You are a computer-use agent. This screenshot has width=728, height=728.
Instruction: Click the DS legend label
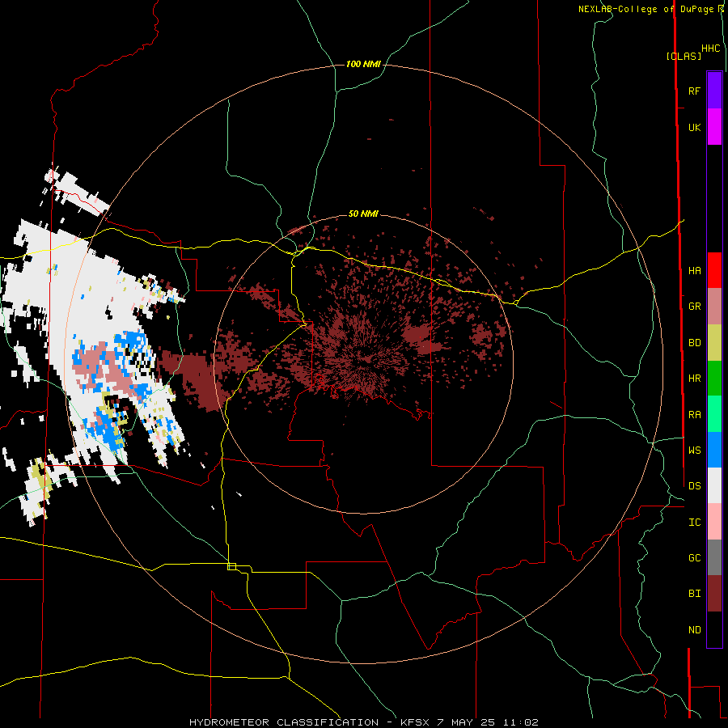point(694,485)
